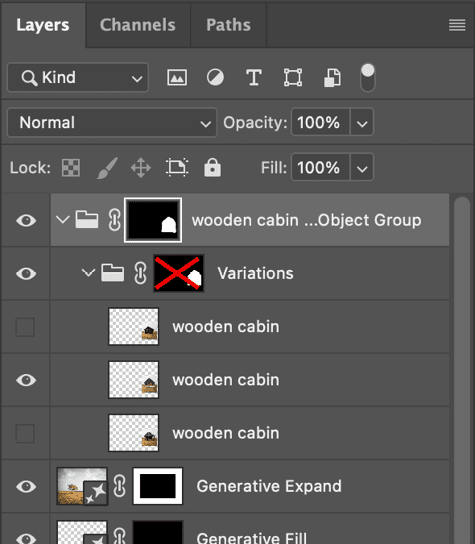Lock position move icon
The width and height of the screenshot is (475, 544).
coord(141,168)
